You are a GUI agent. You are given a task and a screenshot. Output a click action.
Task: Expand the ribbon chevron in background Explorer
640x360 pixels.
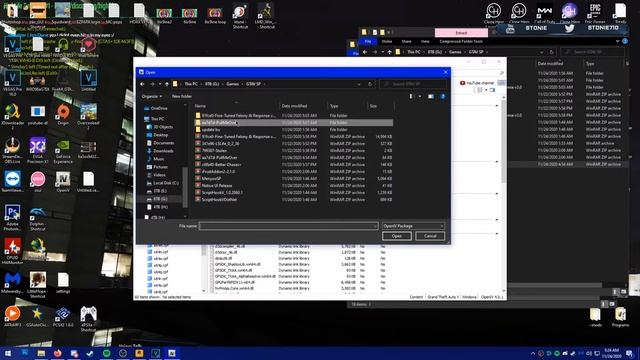tap(617, 42)
